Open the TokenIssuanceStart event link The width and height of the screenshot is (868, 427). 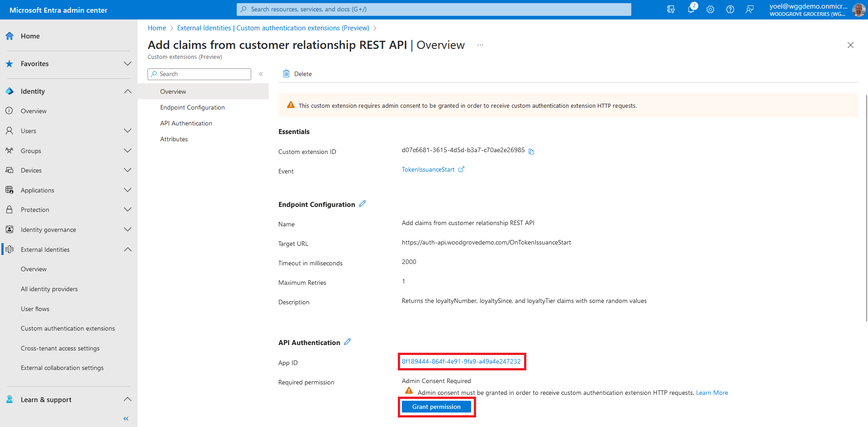point(428,170)
